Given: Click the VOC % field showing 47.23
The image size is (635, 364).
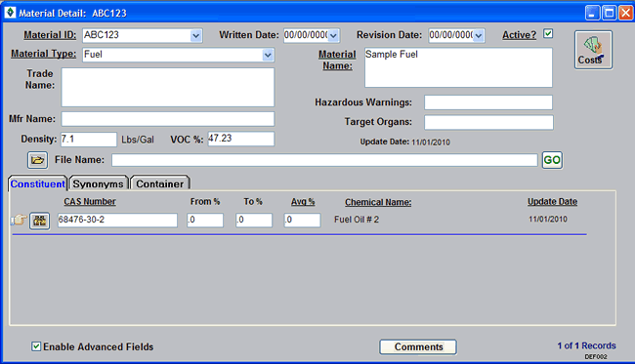Looking at the screenshot, I should (x=241, y=139).
